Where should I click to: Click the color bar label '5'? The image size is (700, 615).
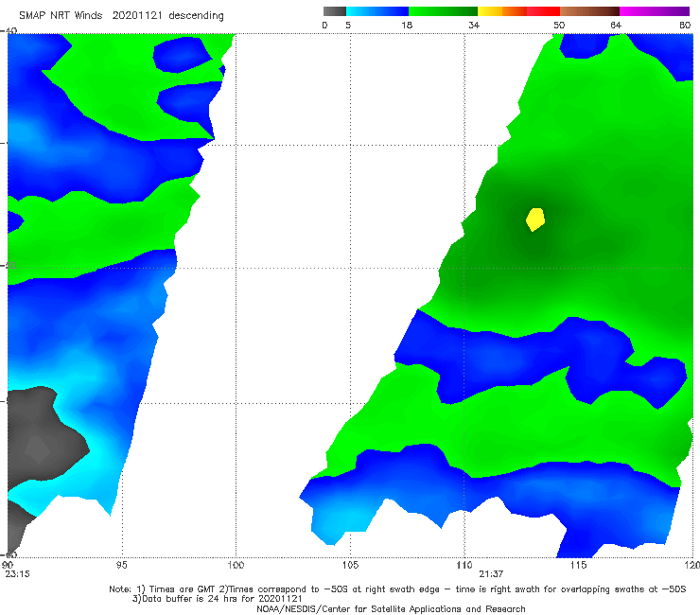click(348, 25)
